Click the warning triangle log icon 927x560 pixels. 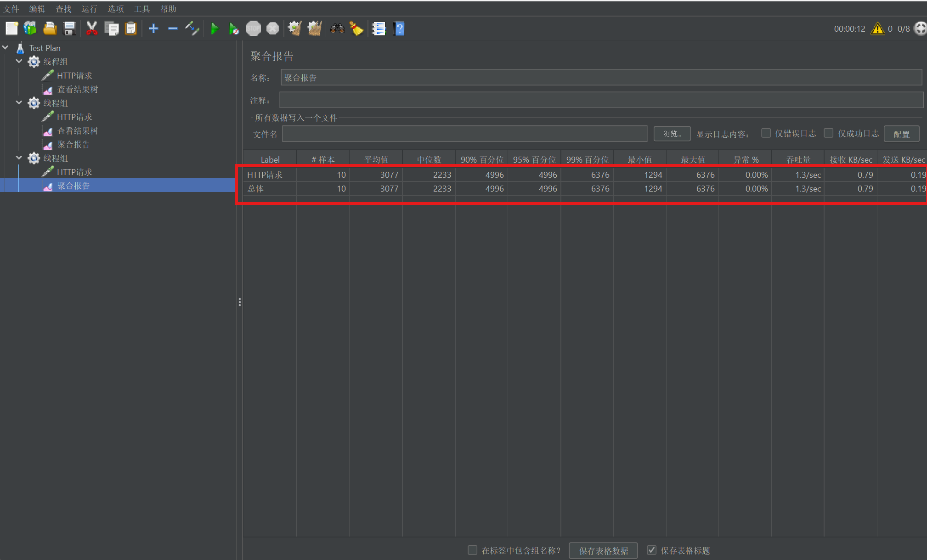point(877,29)
